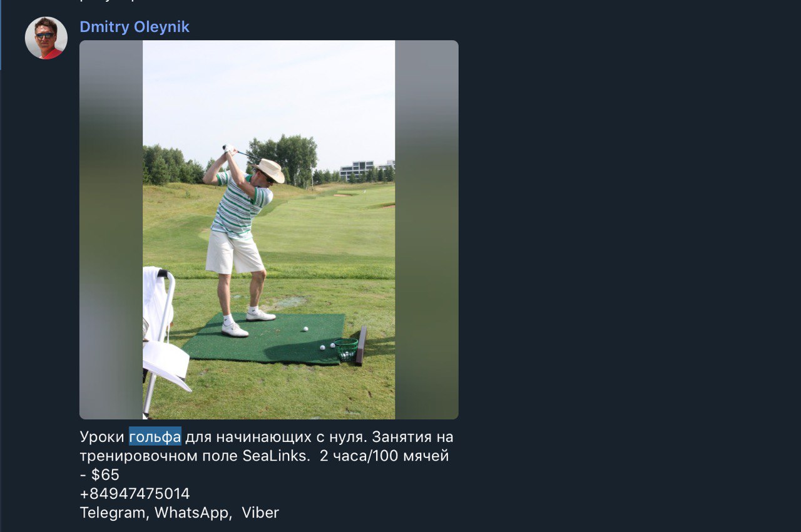
Task: Click the word SeaLinks in the message
Action: [276, 456]
